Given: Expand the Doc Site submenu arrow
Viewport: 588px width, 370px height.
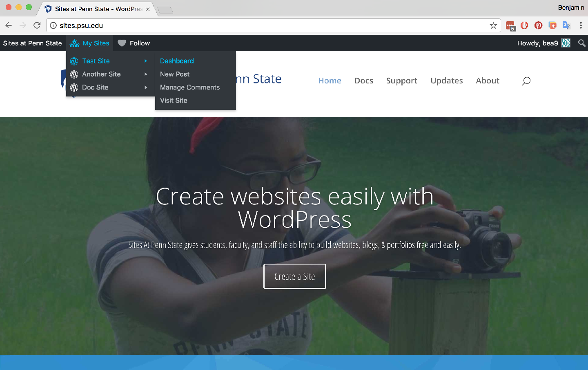Looking at the screenshot, I should tap(146, 87).
